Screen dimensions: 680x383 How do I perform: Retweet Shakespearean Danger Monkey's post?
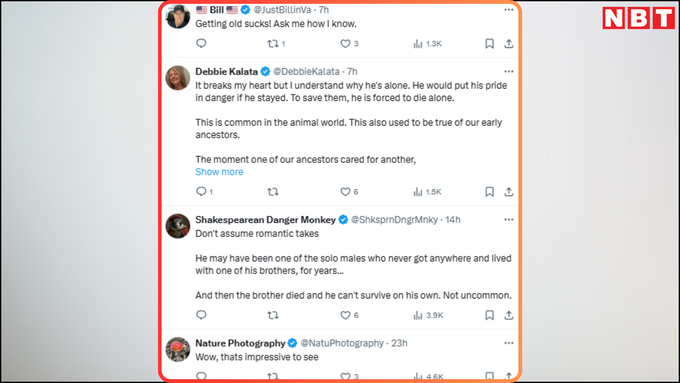coord(273,315)
